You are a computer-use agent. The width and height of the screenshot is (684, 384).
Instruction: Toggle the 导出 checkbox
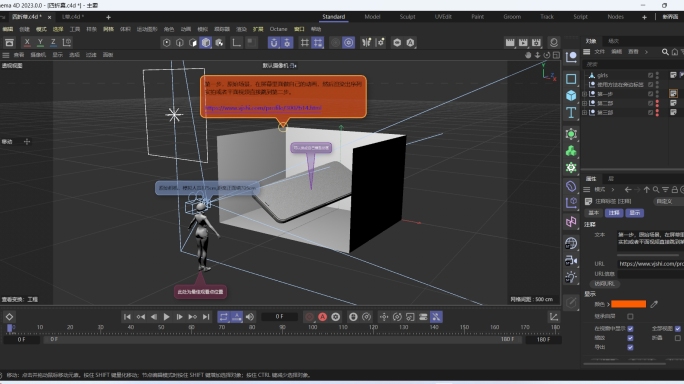pos(630,347)
